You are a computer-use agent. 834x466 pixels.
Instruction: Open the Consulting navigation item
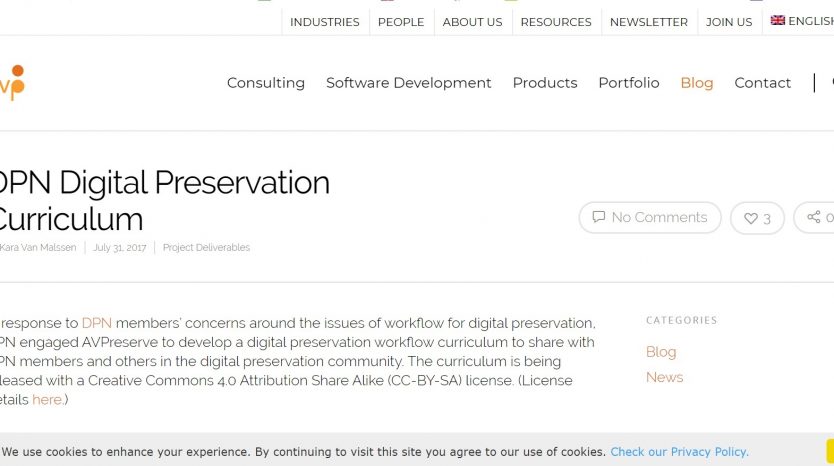[x=266, y=83]
